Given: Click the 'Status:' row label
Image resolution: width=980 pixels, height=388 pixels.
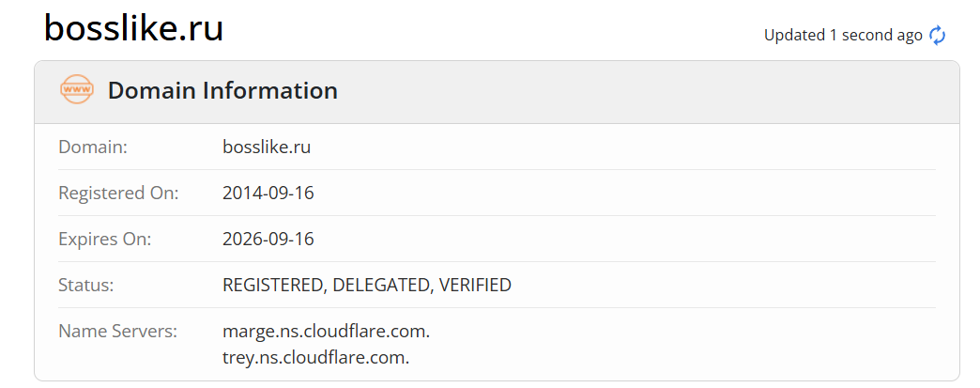Looking at the screenshot, I should click(x=85, y=286).
